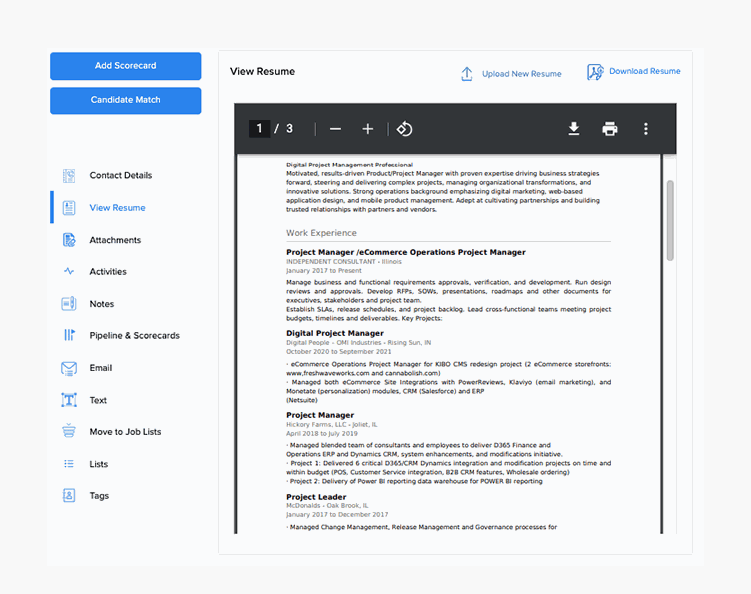Click 'Digital Project Management Professional' heading

tap(349, 165)
